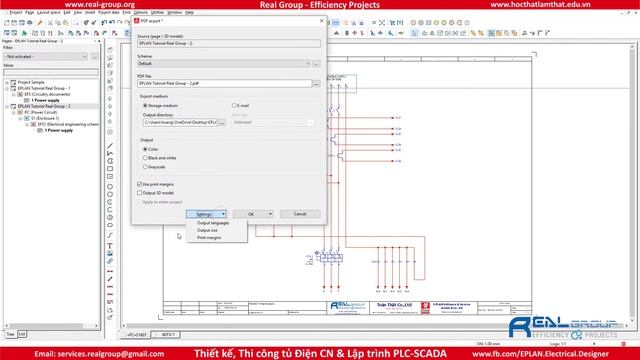
Task: Uncheck the Use print margins checkbox
Action: point(140,184)
